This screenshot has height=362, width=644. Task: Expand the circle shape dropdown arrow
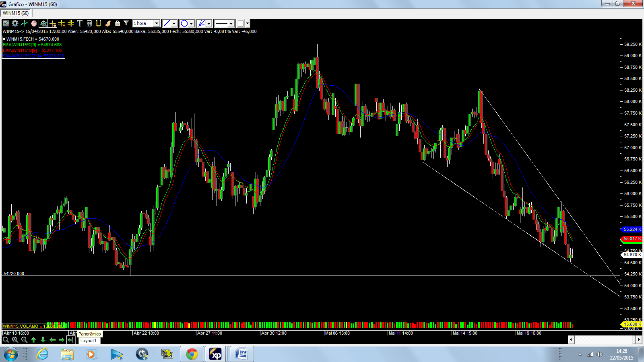(192, 23)
